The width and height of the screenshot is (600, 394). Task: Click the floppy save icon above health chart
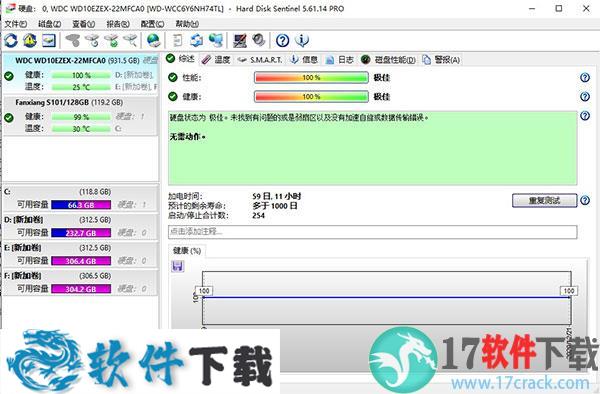[x=177, y=266]
